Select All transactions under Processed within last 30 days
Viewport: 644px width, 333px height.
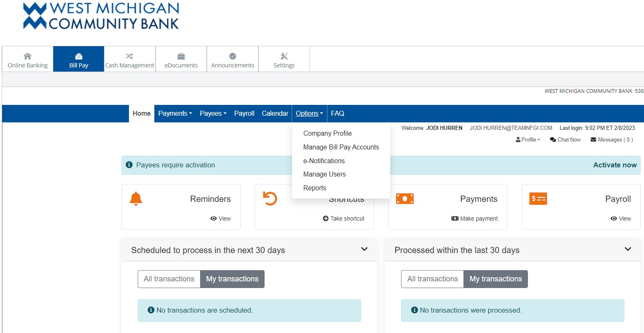[432, 279]
